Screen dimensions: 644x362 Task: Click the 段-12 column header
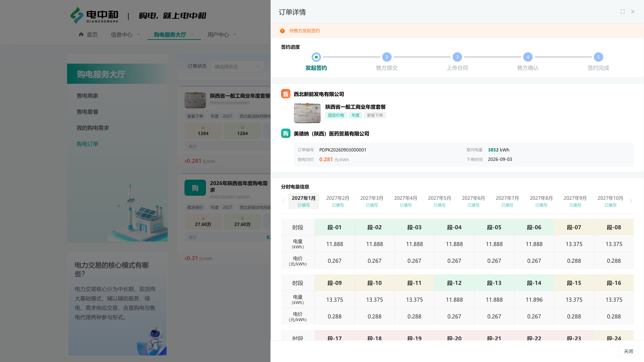454,283
